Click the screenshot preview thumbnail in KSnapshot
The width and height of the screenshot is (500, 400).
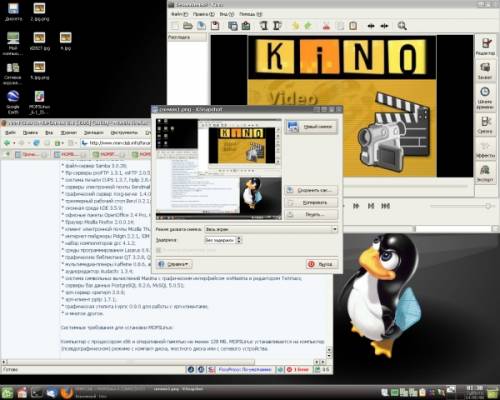pos(219,169)
